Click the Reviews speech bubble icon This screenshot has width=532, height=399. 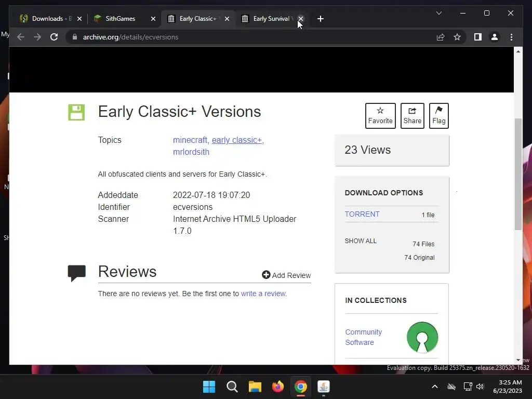point(77,273)
